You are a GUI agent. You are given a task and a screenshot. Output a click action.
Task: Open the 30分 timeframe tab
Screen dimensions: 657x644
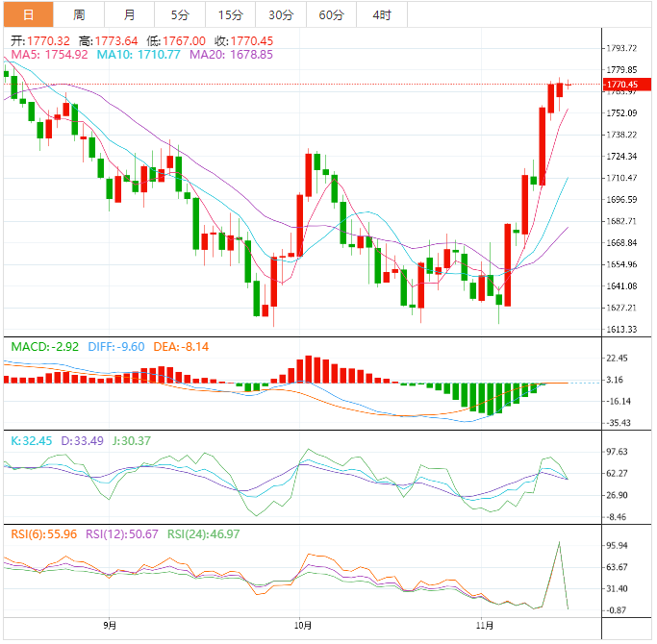(281, 15)
